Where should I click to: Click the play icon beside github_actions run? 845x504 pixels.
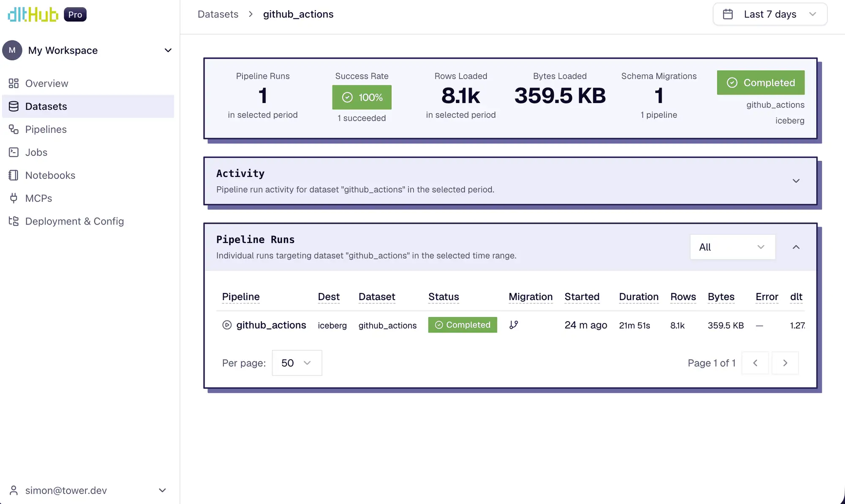pyautogui.click(x=227, y=325)
